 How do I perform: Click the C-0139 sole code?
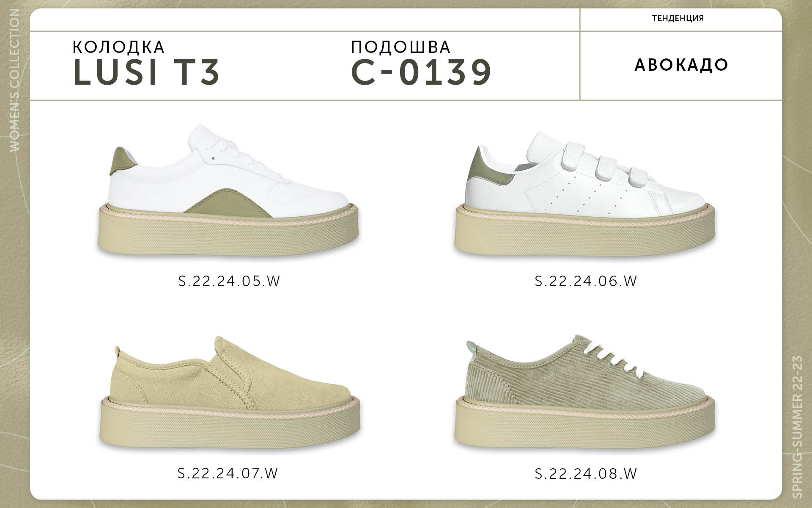pos(421,72)
